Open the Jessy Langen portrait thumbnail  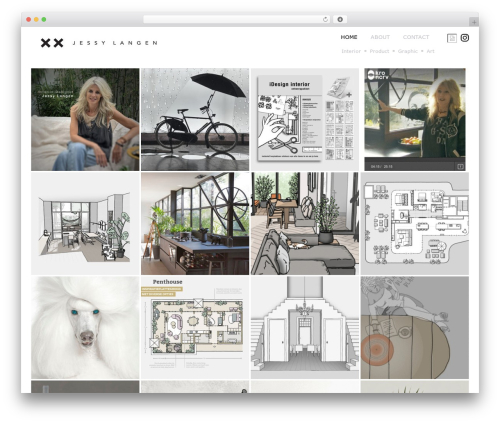tap(85, 119)
